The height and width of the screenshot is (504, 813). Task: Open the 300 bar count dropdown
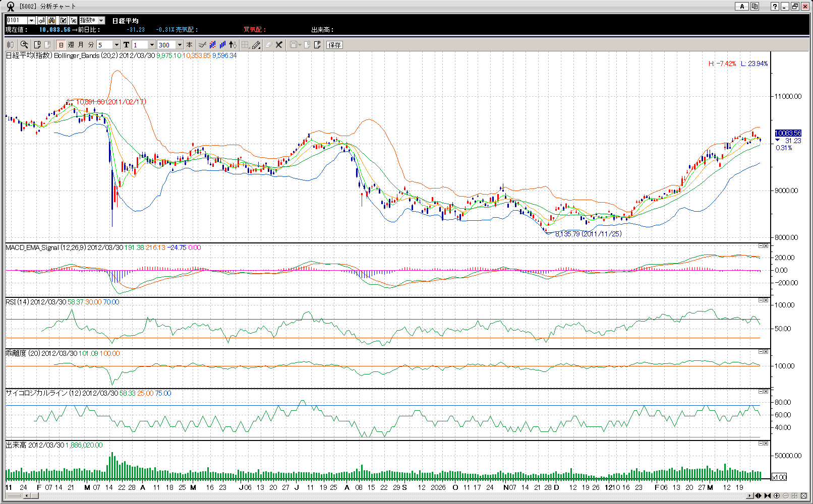pyautogui.click(x=180, y=45)
